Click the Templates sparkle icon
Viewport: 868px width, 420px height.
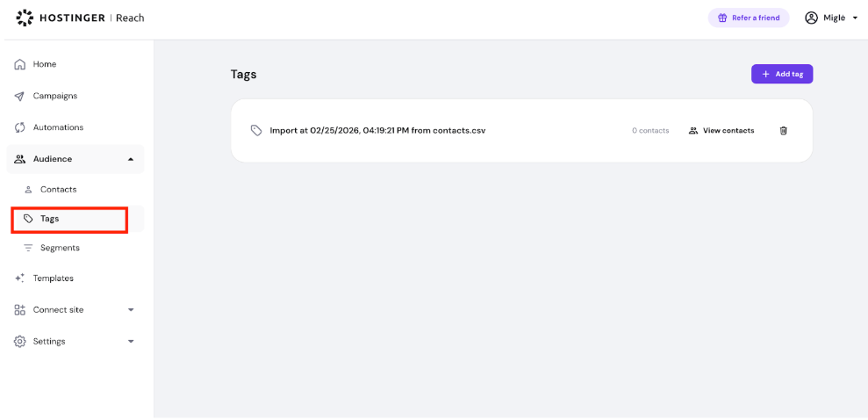point(20,279)
